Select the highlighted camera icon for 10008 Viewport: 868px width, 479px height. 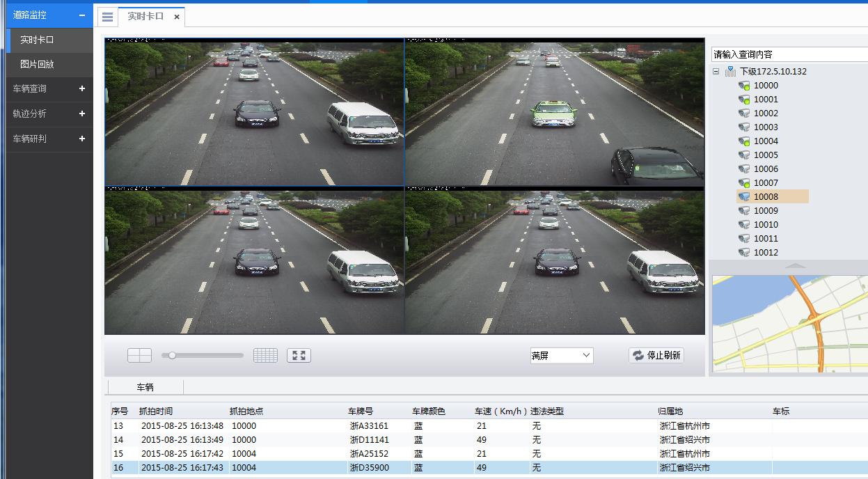[744, 197]
